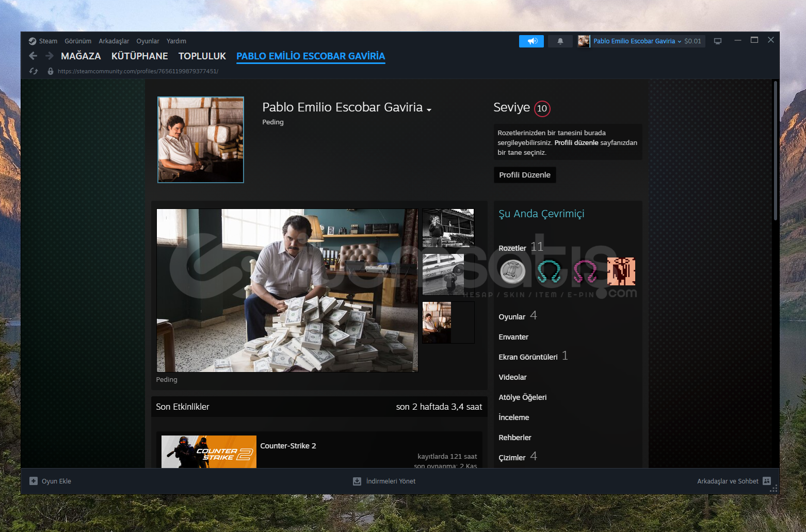Viewport: 806px width, 532px height.
Task: Switch to Big Picture mode monitor icon
Action: 717,41
